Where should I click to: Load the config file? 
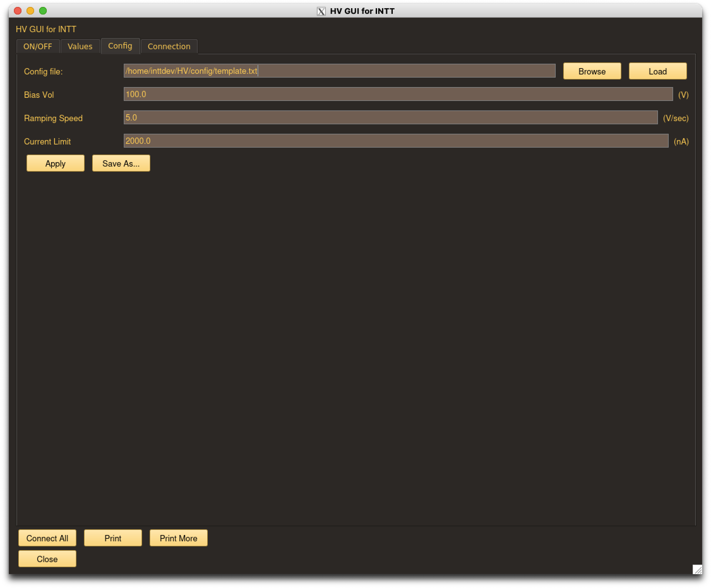coord(658,71)
